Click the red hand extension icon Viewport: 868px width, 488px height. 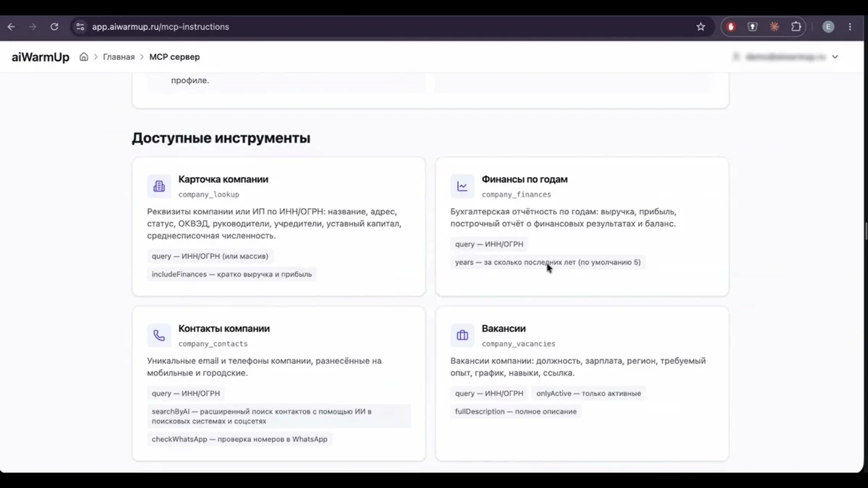click(731, 27)
